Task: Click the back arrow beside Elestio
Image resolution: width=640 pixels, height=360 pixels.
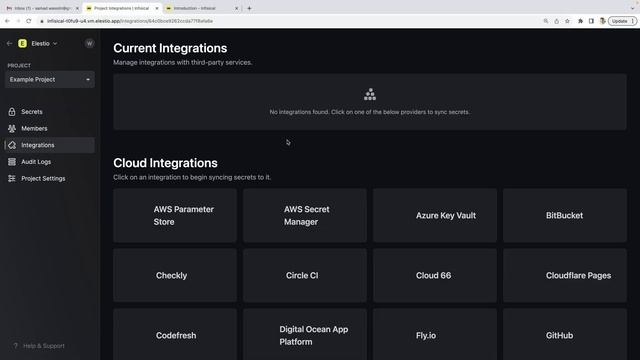Action: 9,43
